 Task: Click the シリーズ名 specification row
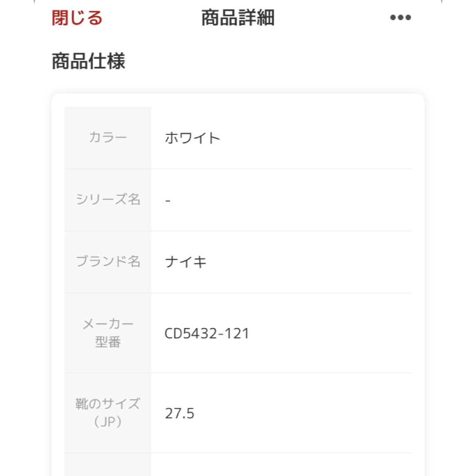(x=238, y=200)
